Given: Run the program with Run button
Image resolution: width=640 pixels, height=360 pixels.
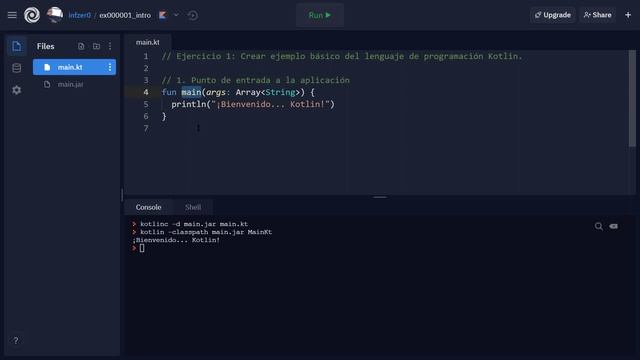Looking at the screenshot, I should click(x=320, y=15).
